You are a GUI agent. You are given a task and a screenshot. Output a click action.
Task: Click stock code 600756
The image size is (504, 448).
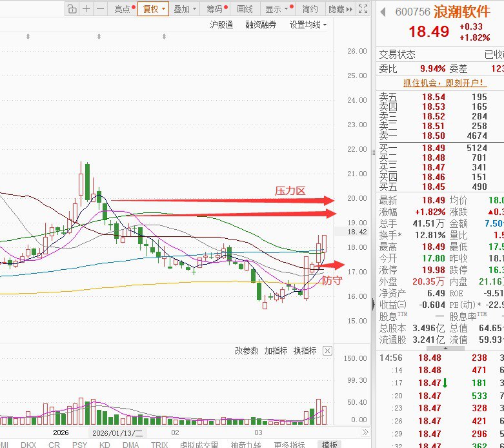pyautogui.click(x=413, y=12)
